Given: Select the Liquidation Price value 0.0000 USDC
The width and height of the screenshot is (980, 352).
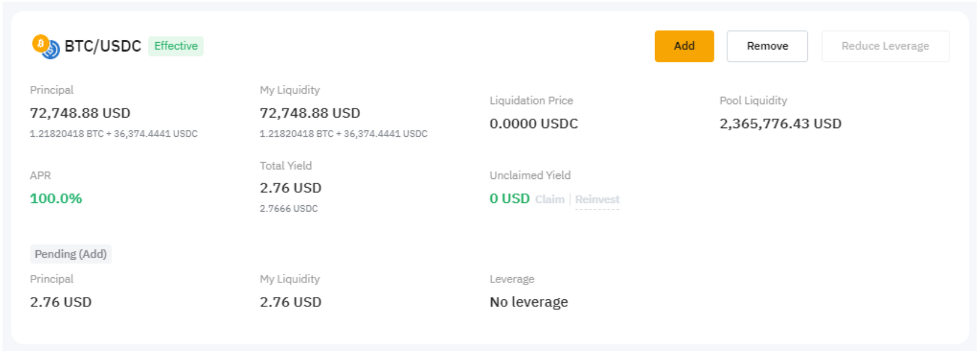Looking at the screenshot, I should coord(533,123).
